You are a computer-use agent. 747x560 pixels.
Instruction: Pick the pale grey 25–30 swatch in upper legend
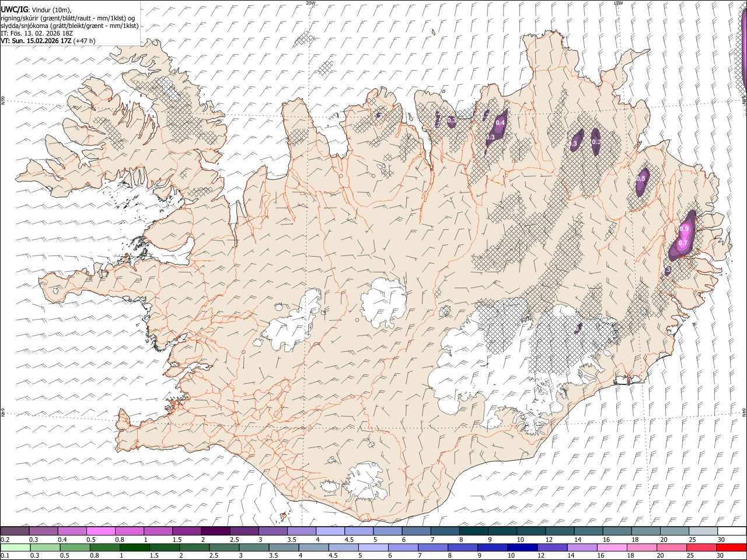point(704,531)
